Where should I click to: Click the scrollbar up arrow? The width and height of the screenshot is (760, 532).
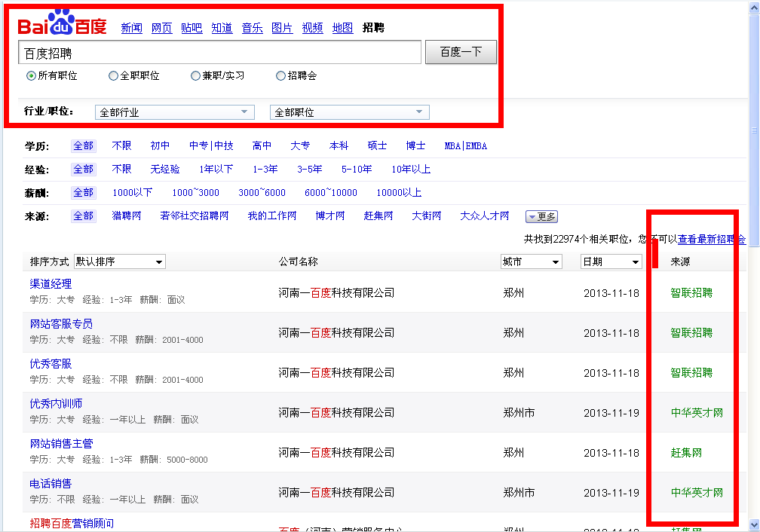[754, 7]
